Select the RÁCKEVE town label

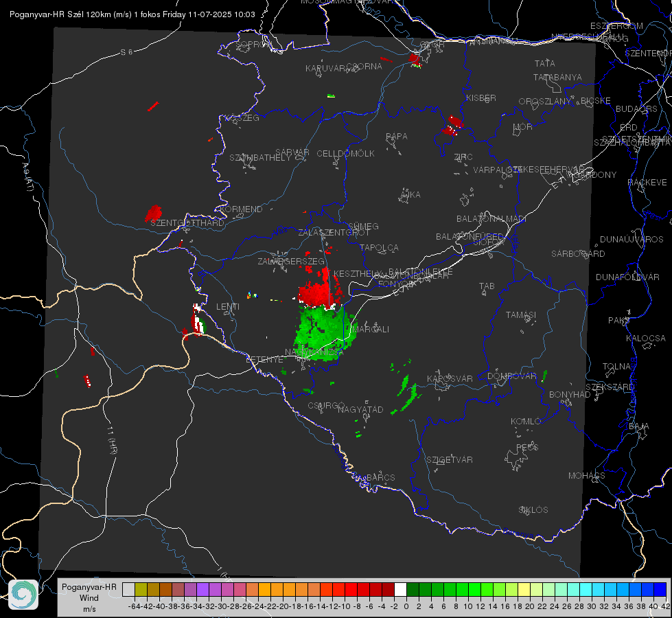[x=647, y=183]
